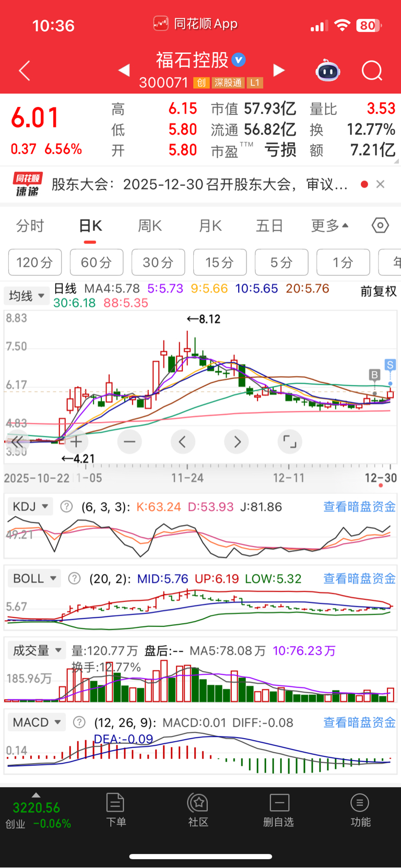This screenshot has width=401, height=868.
Task: Move chart right with arrow button
Action: 237,442
